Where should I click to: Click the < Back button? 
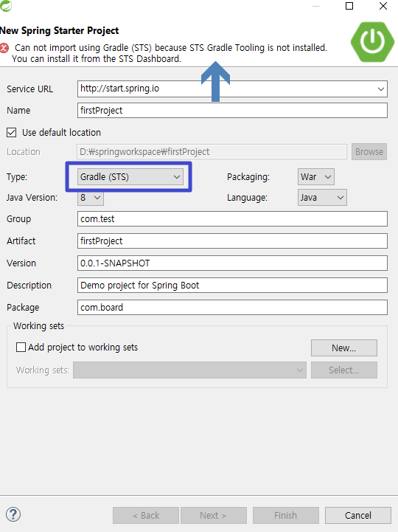tap(146, 515)
